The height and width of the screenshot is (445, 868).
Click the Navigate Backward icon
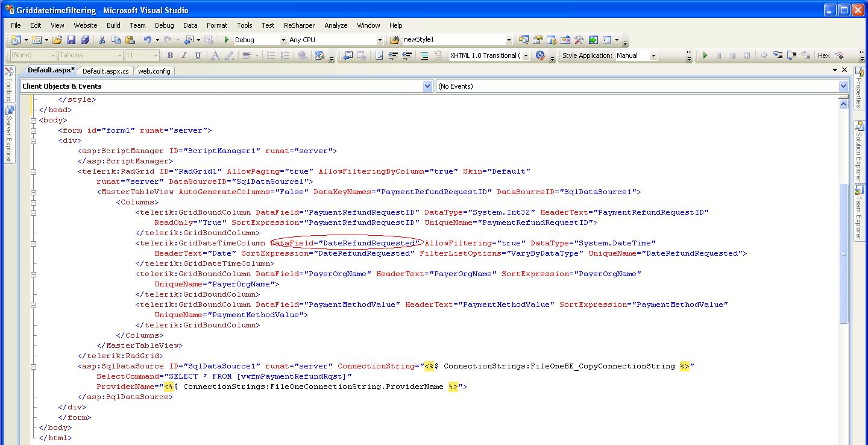pos(189,40)
